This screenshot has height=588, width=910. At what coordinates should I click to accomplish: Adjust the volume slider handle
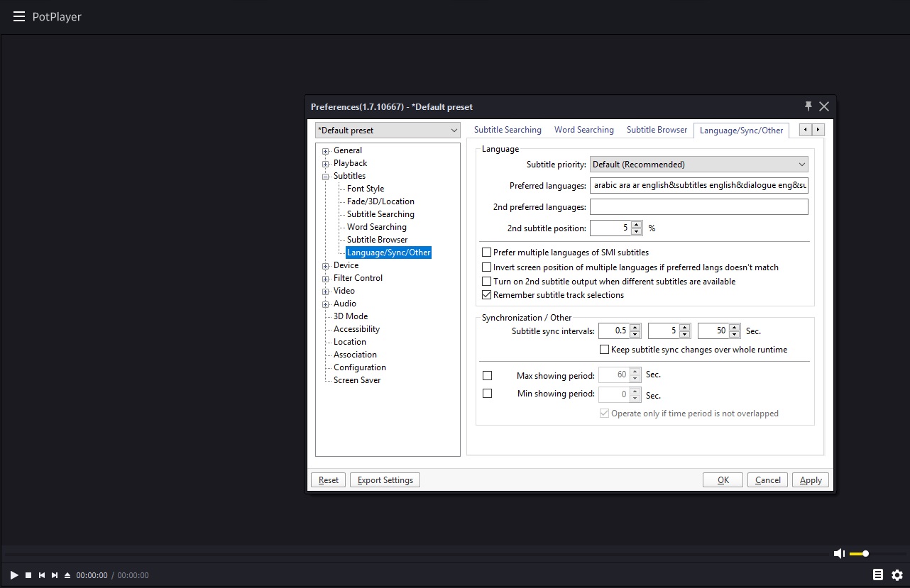click(865, 553)
